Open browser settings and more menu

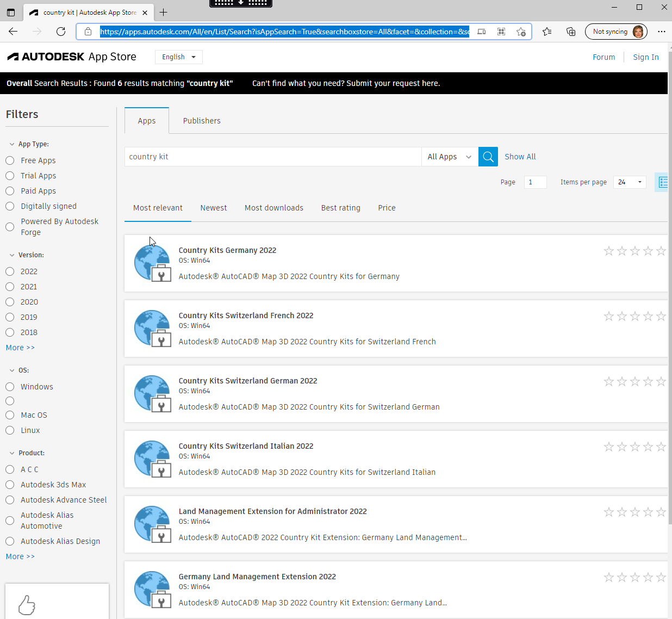pos(661,32)
